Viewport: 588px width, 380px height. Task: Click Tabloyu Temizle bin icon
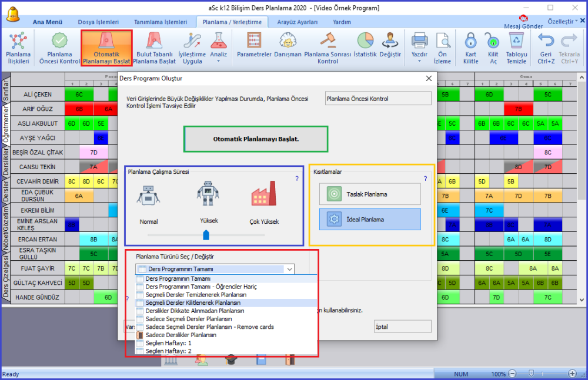coord(516,48)
